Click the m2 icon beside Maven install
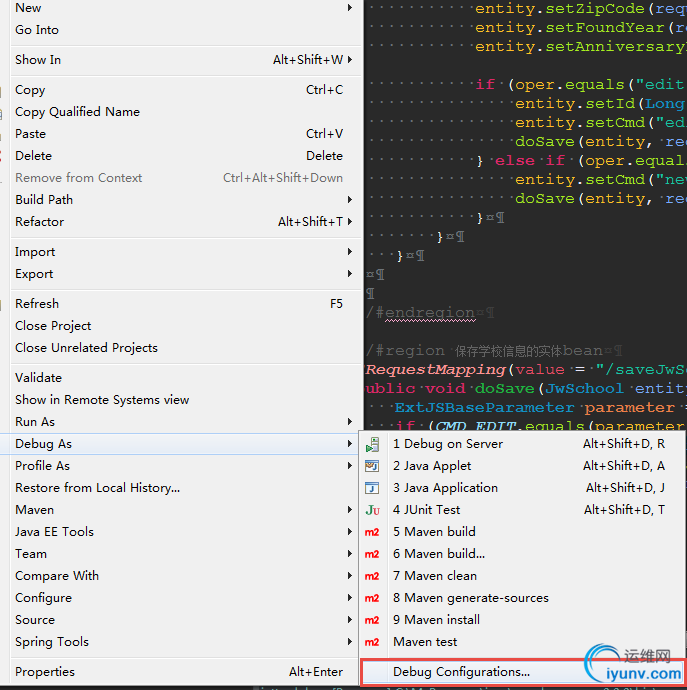Viewport: 687px width, 690px height. coord(372,620)
